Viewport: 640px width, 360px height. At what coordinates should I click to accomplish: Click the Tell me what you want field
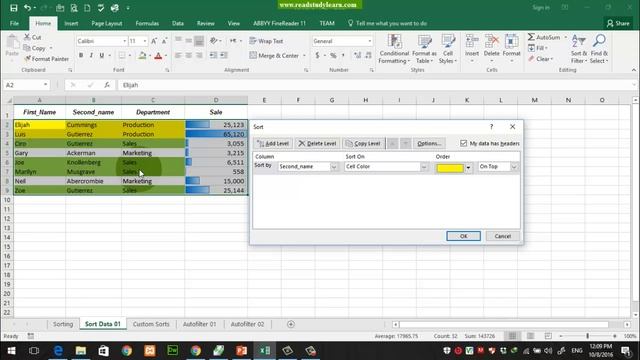(x=391, y=23)
